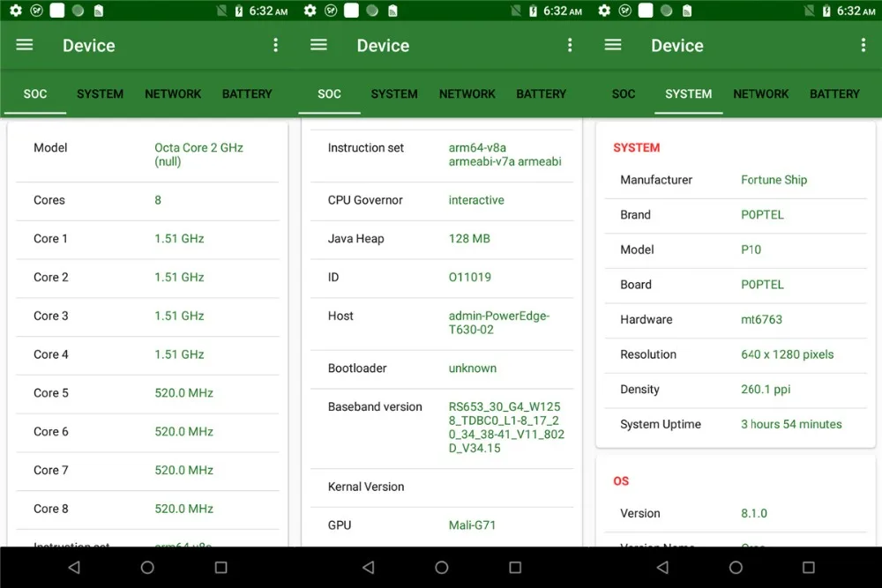Click SD card status icon in left screenshot
The image size is (882, 588).
pyautogui.click(x=99, y=11)
